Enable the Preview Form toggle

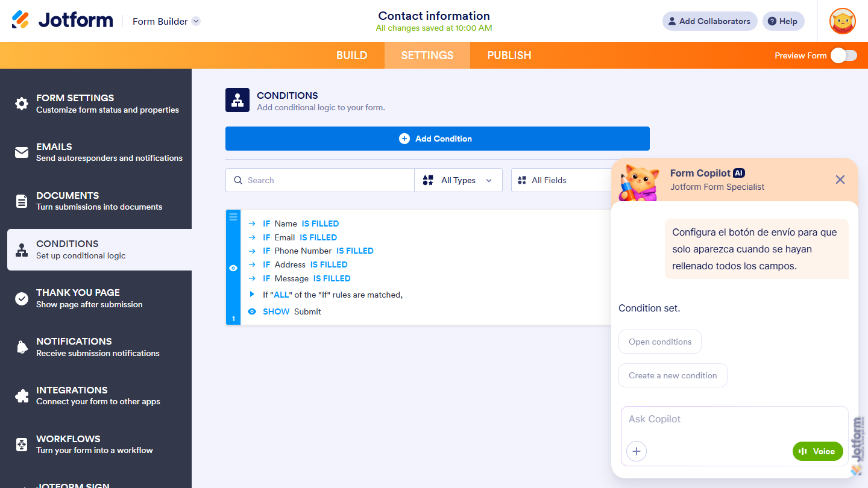coord(842,55)
